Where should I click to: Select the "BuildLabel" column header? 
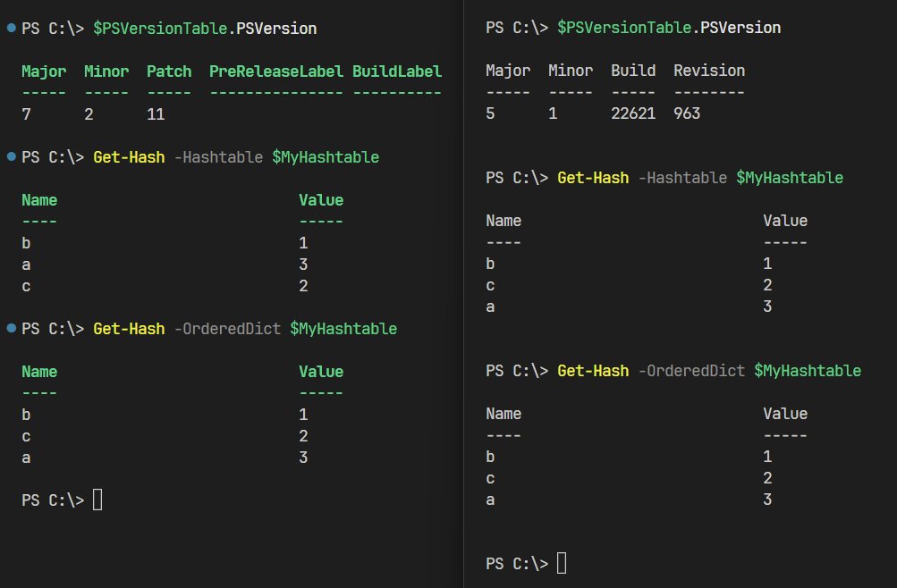pyautogui.click(x=396, y=71)
